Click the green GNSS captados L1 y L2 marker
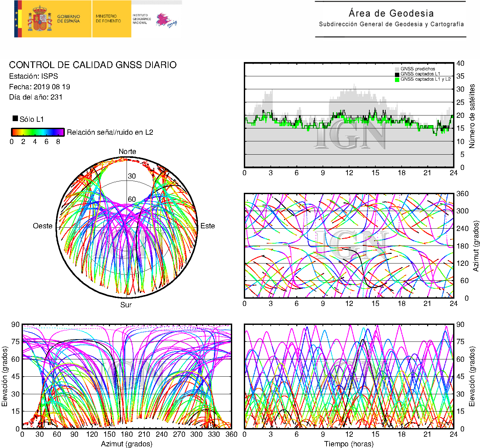Image resolution: width=480 pixels, height=448 pixels. pyautogui.click(x=397, y=80)
